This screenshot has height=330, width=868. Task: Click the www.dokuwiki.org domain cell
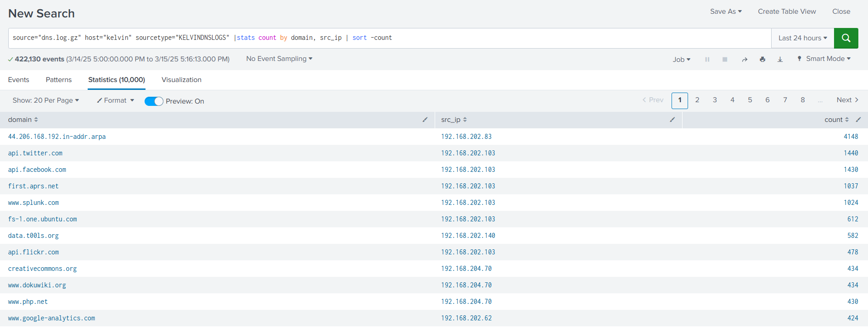point(37,285)
